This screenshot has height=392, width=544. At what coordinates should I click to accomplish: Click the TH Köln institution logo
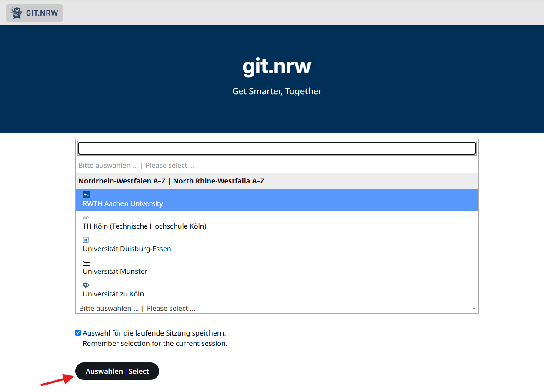coord(86,217)
